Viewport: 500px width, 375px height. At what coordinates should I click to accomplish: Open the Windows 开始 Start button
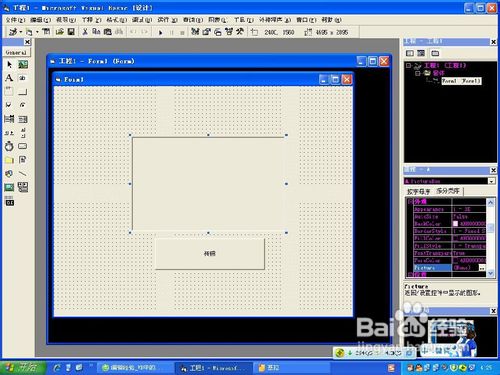point(23,368)
